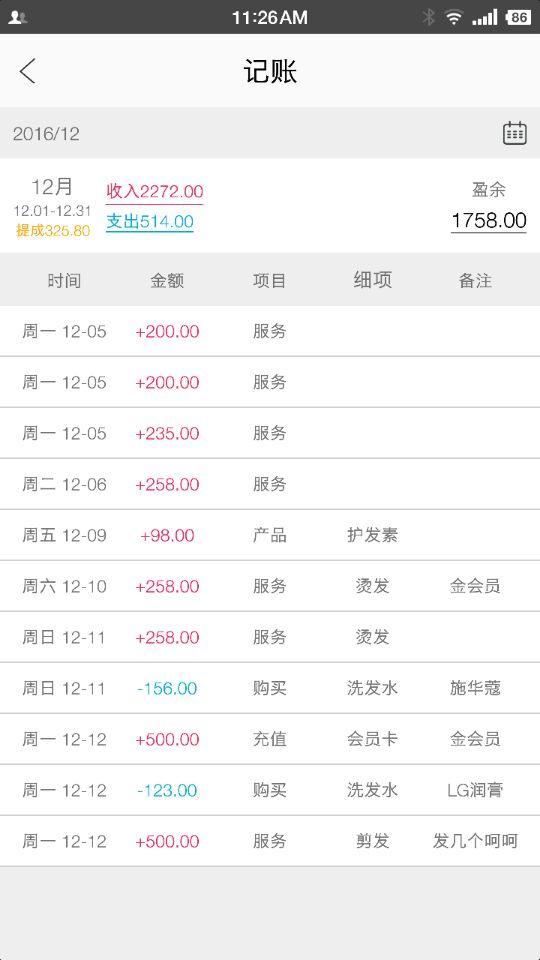The image size is (540, 960).
Task: Open the 收入2272.00 income link
Action: [x=154, y=192]
